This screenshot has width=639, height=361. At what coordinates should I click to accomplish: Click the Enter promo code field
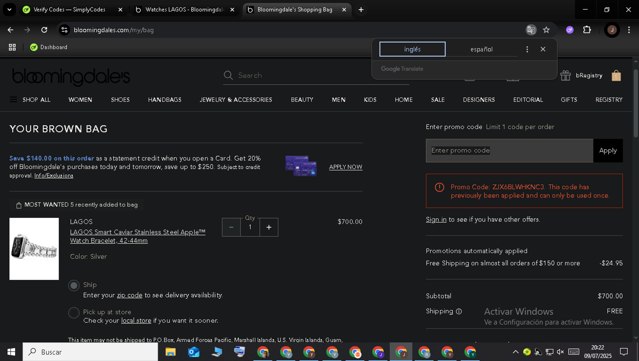tap(509, 151)
